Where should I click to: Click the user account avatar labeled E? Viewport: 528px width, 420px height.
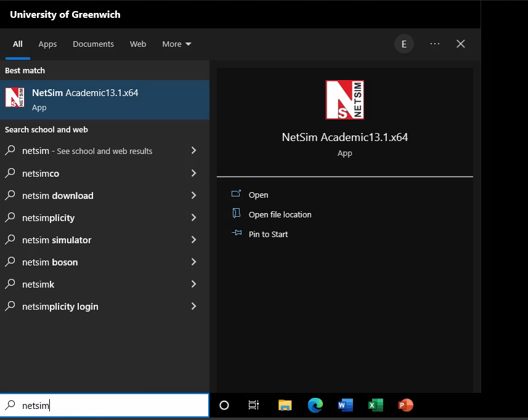[404, 44]
